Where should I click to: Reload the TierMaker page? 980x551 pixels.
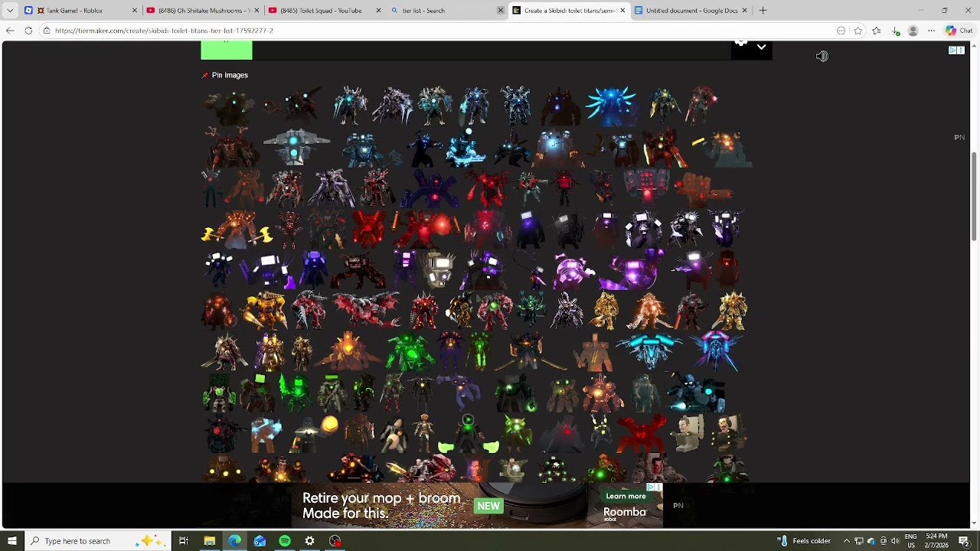point(28,31)
